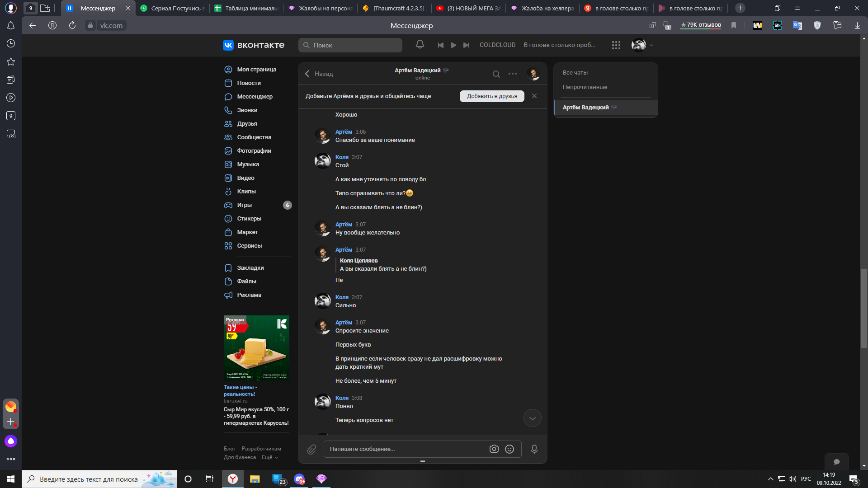Go back using Назад link
Screen dimensions: 868x488
click(319, 74)
